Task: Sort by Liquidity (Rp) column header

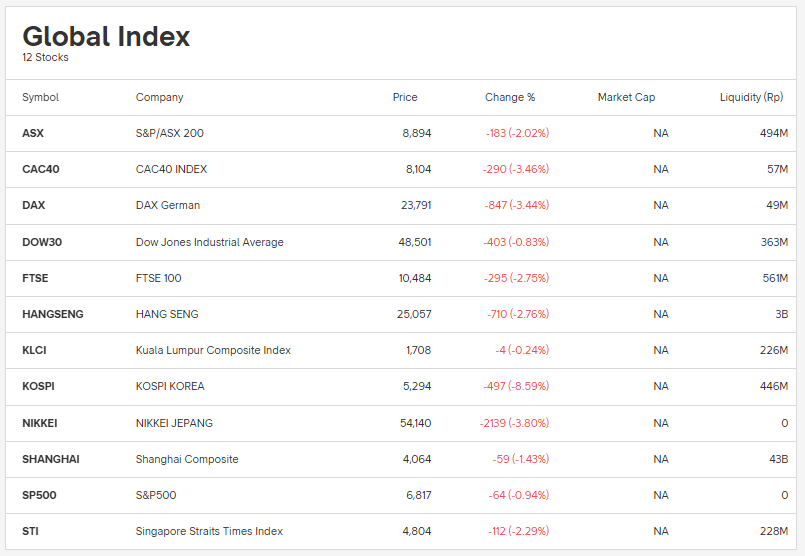Action: click(x=751, y=97)
